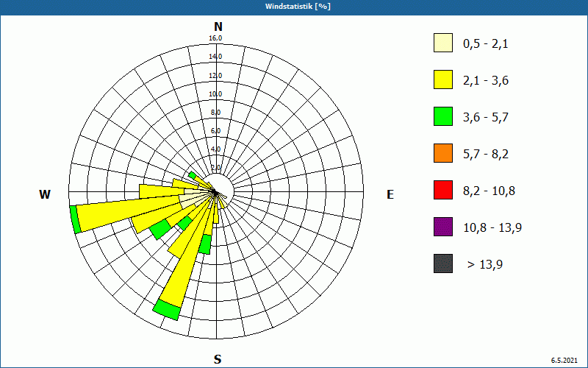Click the legend label "2,1 - 3,6"
The image size is (588, 368).
[x=486, y=81]
